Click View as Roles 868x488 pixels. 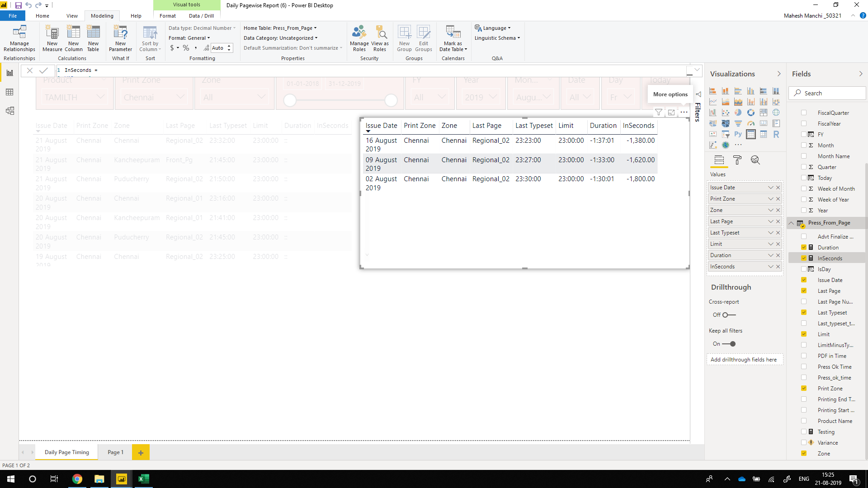point(380,39)
